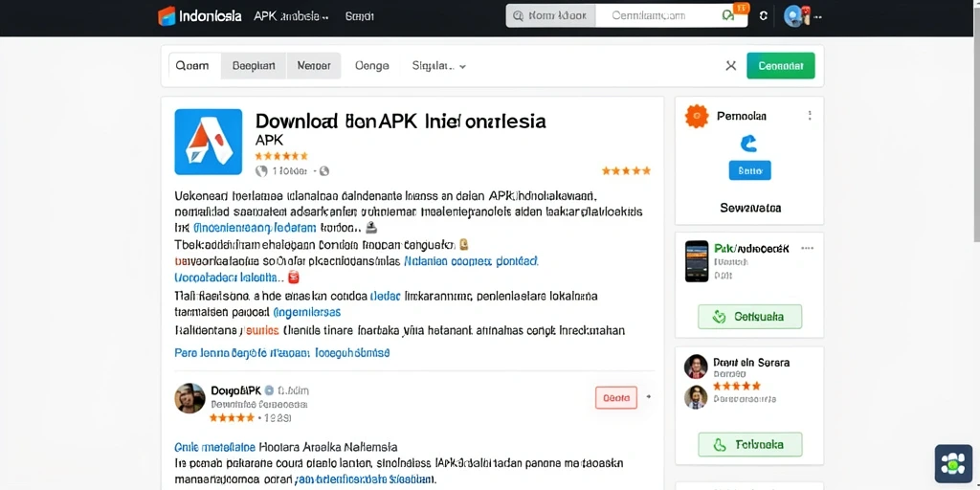Click the DoigobAPK reviewer name
Viewport: 980px width, 490px height.
click(x=235, y=390)
